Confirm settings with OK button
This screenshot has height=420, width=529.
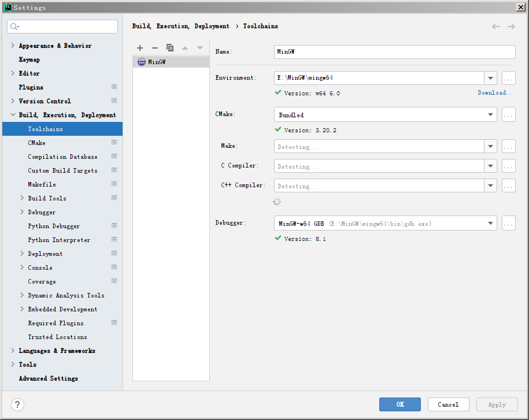pyautogui.click(x=400, y=404)
